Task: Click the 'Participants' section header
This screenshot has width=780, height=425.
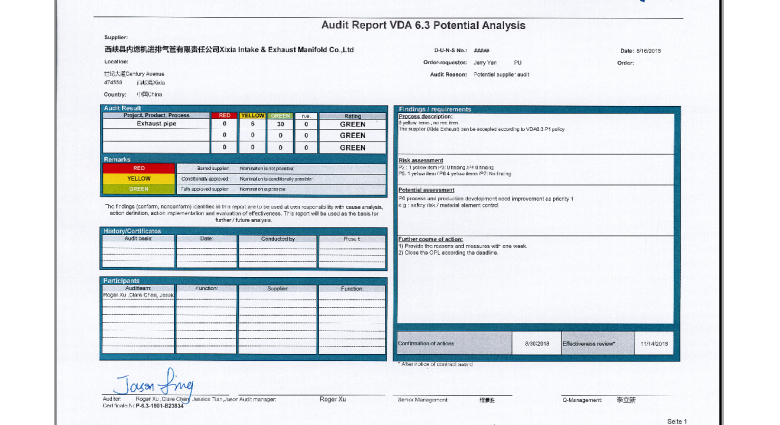Action: (x=121, y=281)
